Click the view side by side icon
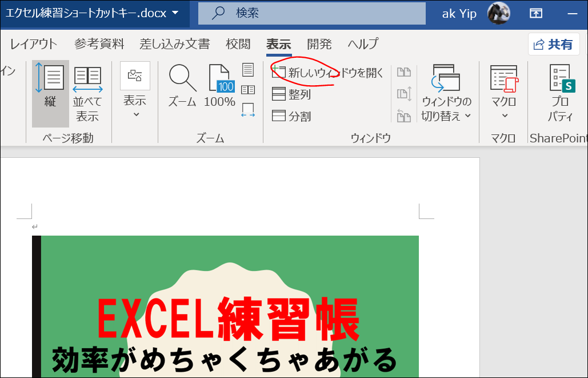The image size is (588, 378). pos(404,72)
